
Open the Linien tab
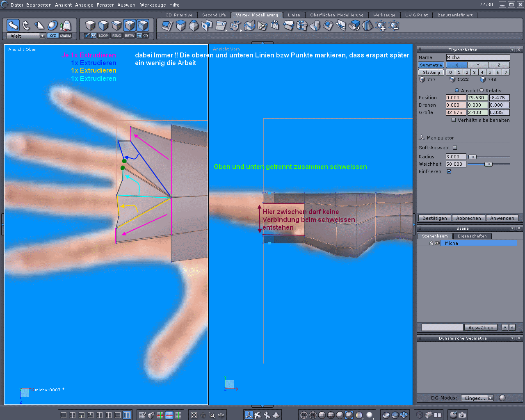294,15
